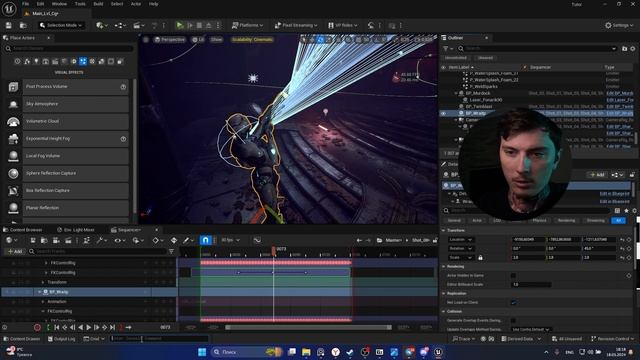This screenshot has height=360, width=640.
Task: Play the sequence forward
Action: tap(89, 327)
